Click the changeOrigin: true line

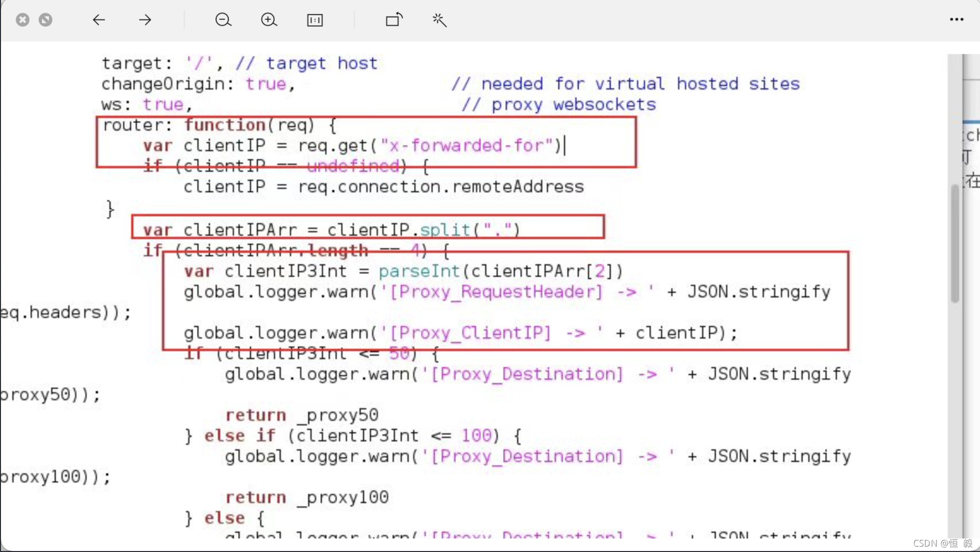pos(198,84)
